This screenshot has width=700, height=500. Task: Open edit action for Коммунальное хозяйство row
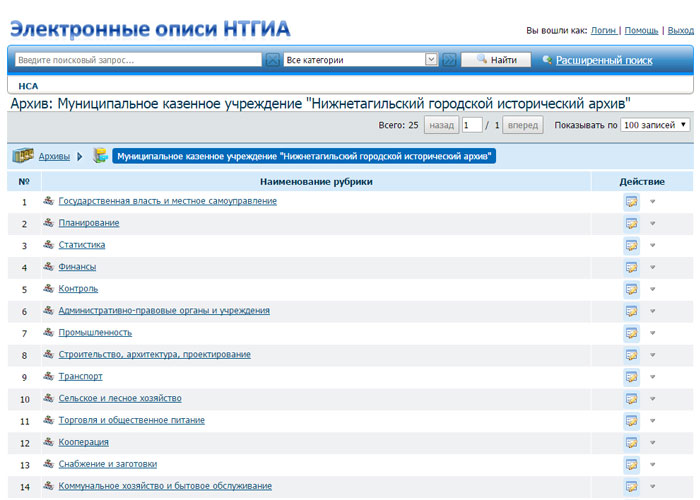(631, 486)
